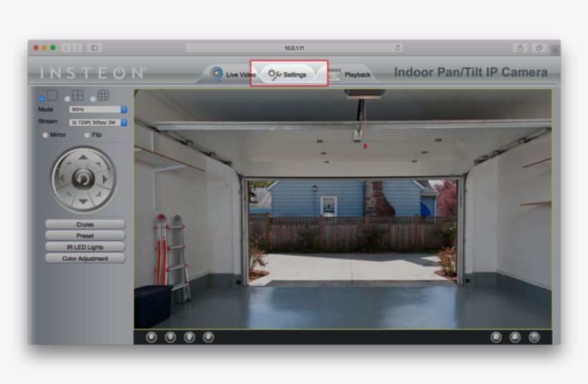This screenshot has width=588, height=384.
Task: Click the last round icon in the video bar
Action: tap(534, 337)
